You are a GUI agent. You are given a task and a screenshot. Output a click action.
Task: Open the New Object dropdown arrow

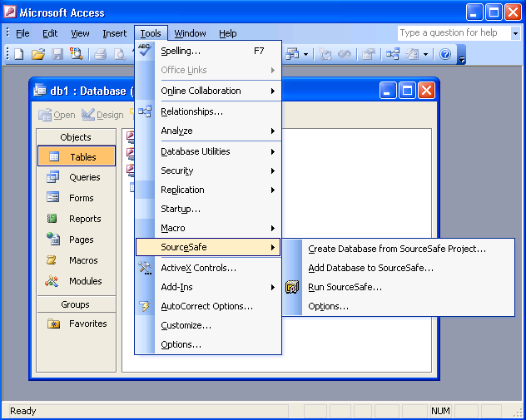pyautogui.click(x=425, y=54)
